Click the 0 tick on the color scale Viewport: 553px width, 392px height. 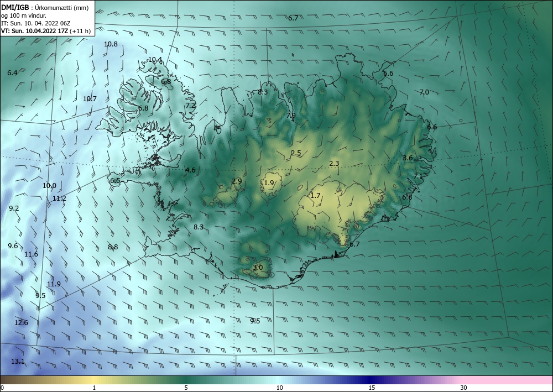[2, 388]
